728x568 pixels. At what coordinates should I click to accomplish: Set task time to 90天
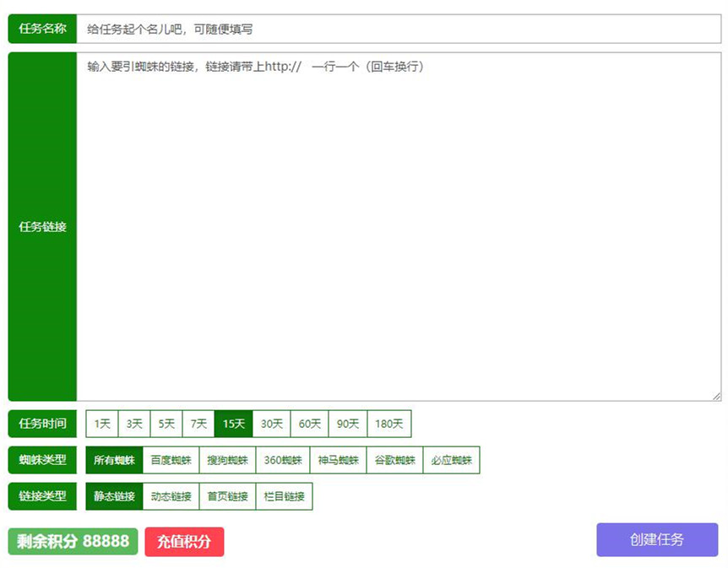coord(348,424)
